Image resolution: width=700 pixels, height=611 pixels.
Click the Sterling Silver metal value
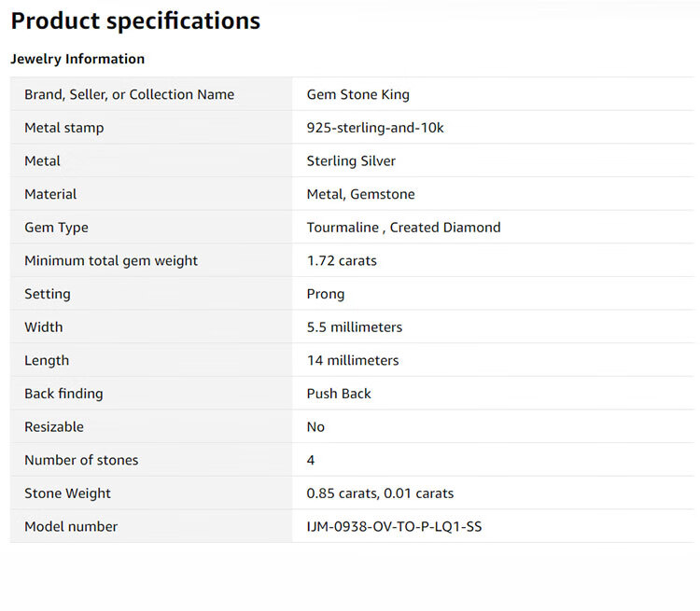(x=351, y=161)
